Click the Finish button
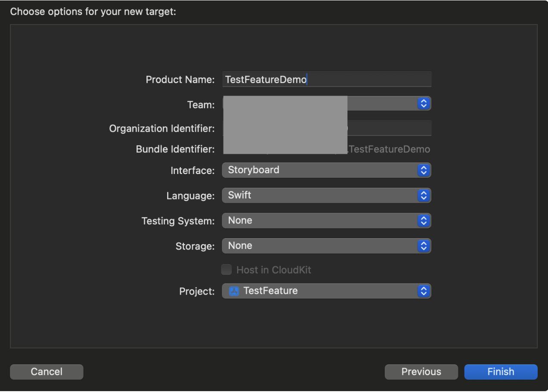 (x=501, y=372)
